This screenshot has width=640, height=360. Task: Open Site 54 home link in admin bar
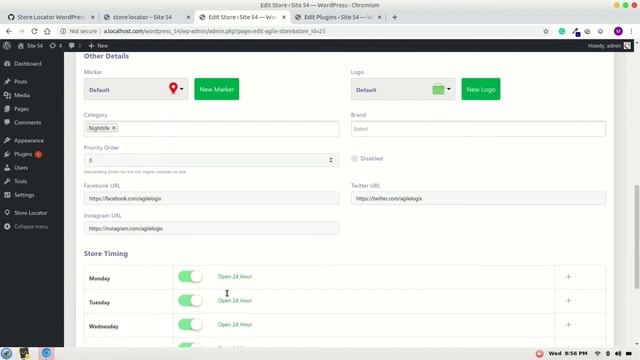pyautogui.click(x=30, y=46)
